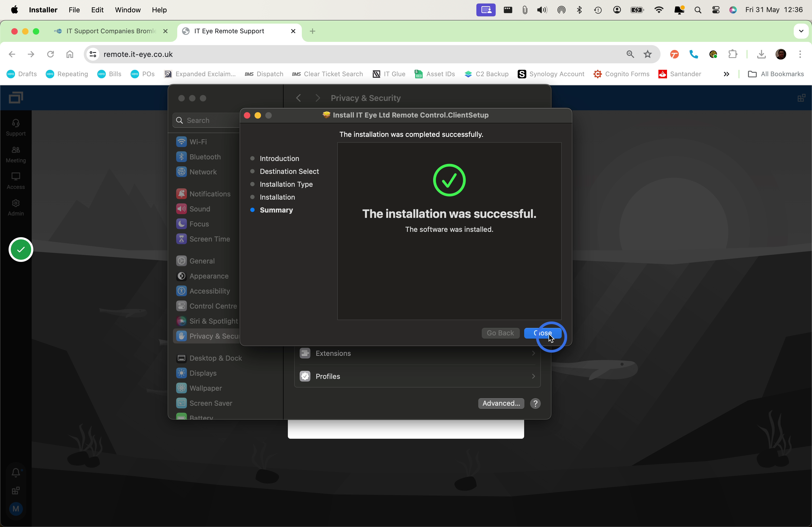Viewport: 812px width, 527px height.
Task: Open the Window menu in the menu bar
Action: (128, 10)
